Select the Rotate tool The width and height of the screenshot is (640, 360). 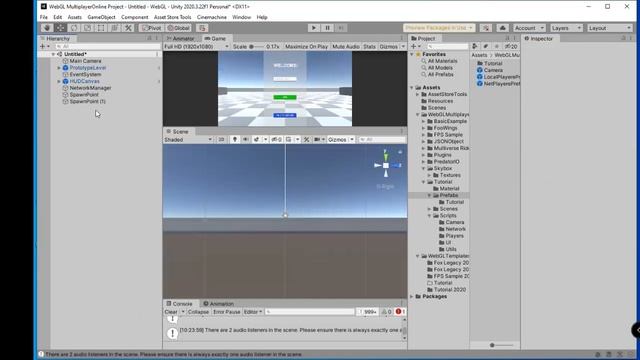[74, 28]
